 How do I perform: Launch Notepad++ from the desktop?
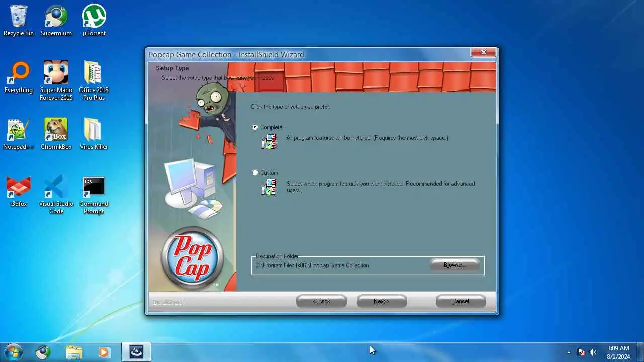tap(19, 134)
